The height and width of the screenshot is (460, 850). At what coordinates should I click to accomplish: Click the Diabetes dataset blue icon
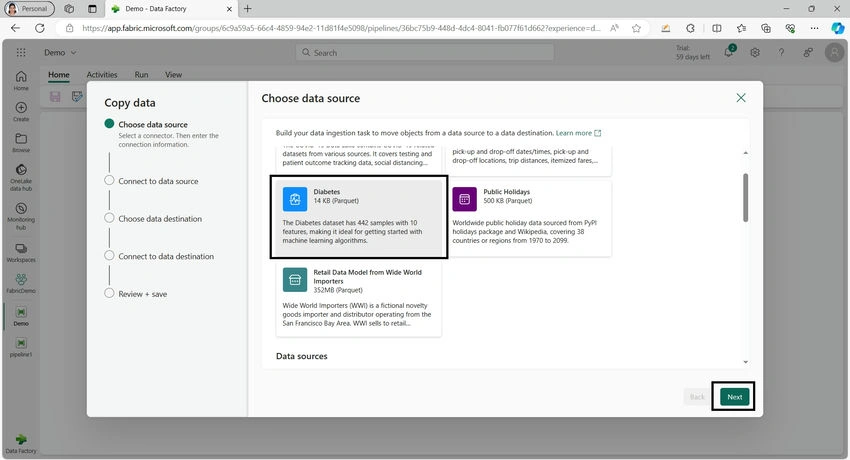pyautogui.click(x=295, y=199)
